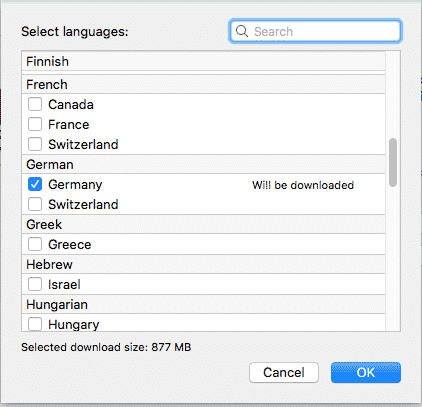Select the Hebrew group header
The width and height of the screenshot is (422, 407).
203,264
